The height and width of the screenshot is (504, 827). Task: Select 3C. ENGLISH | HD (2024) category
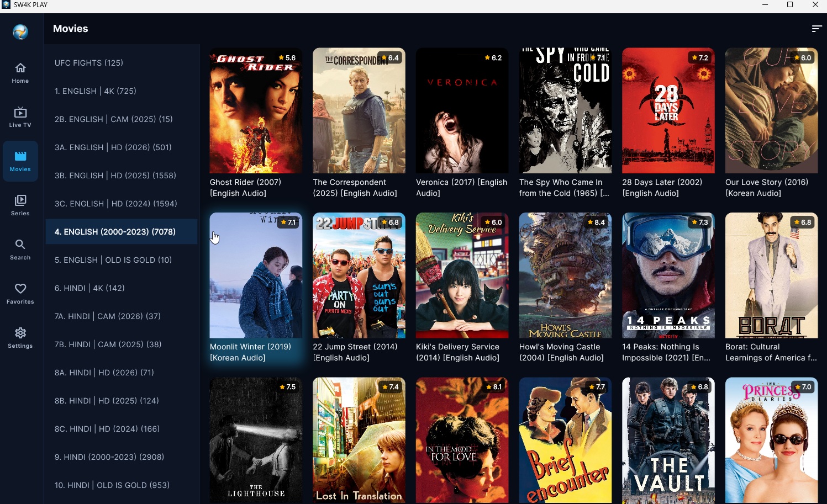122,204
